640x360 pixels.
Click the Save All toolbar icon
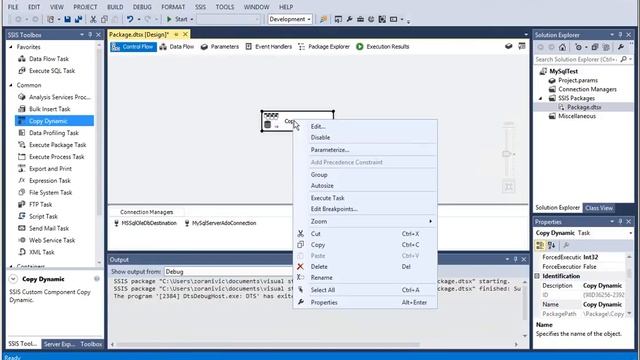pos(78,19)
